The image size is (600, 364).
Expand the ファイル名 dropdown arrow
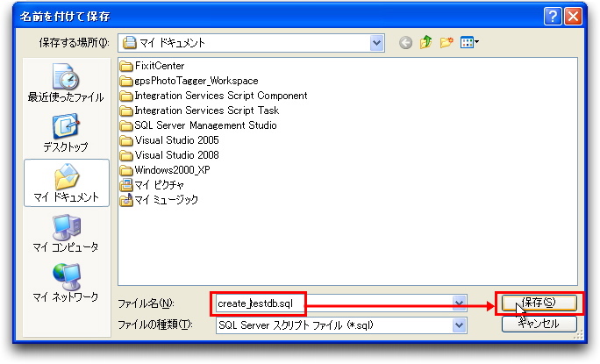(459, 303)
